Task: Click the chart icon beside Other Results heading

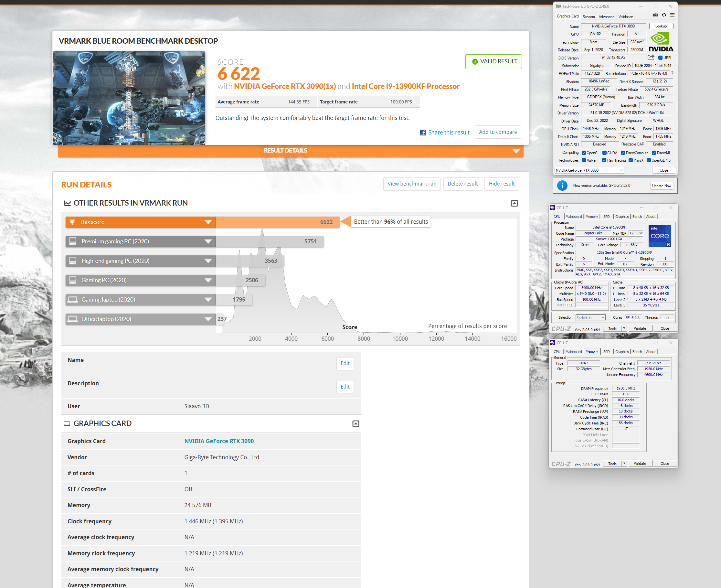Action: coord(68,203)
